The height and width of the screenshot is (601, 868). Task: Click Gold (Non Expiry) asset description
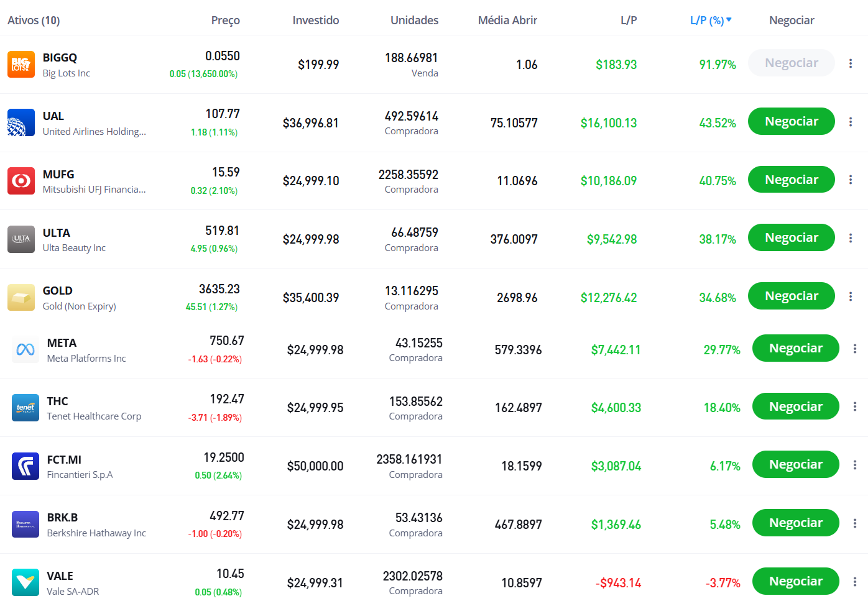80,306
